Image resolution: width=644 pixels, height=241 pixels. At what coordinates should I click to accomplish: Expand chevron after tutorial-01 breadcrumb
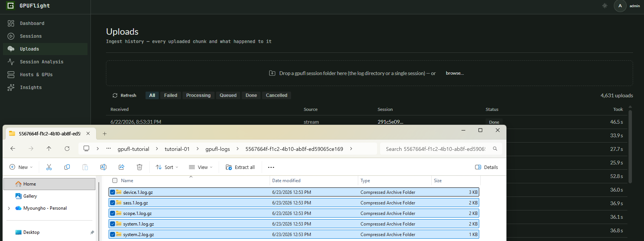pyautogui.click(x=198, y=149)
